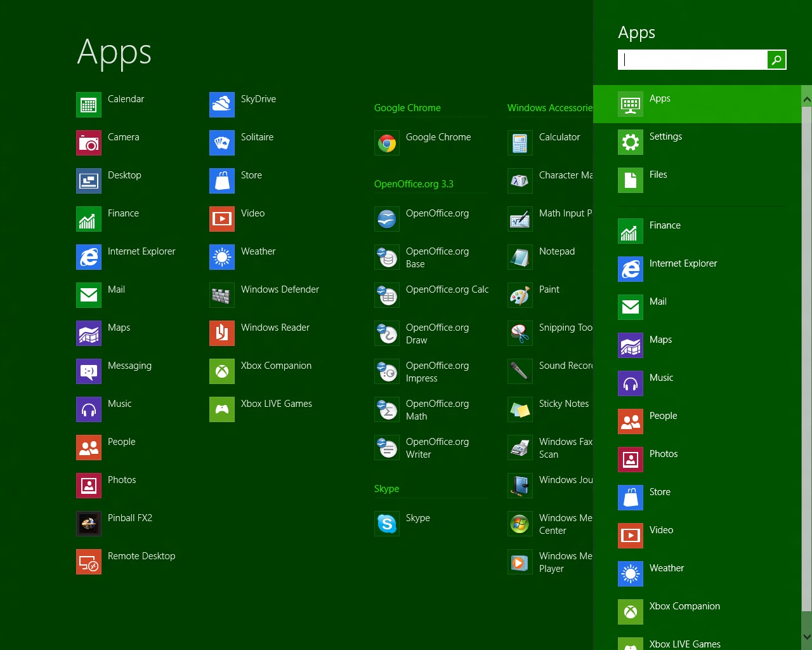Open Video from the main Apps list
The width and height of the screenshot is (812, 650).
pyautogui.click(x=222, y=219)
